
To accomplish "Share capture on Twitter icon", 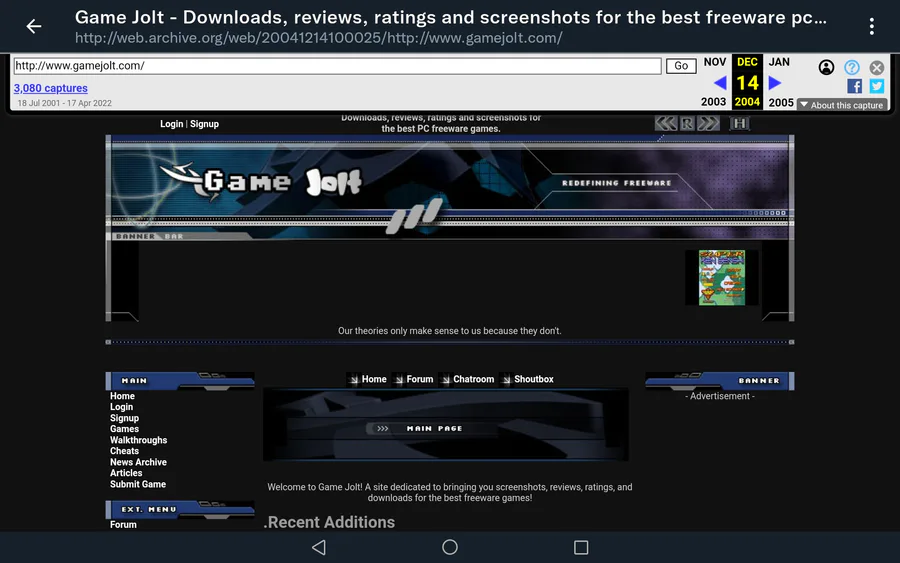I will click(876, 86).
